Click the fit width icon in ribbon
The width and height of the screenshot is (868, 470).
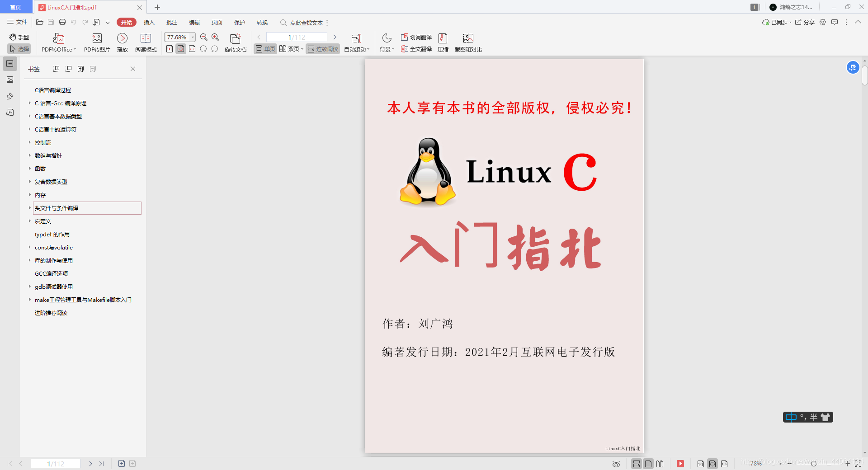coord(192,49)
